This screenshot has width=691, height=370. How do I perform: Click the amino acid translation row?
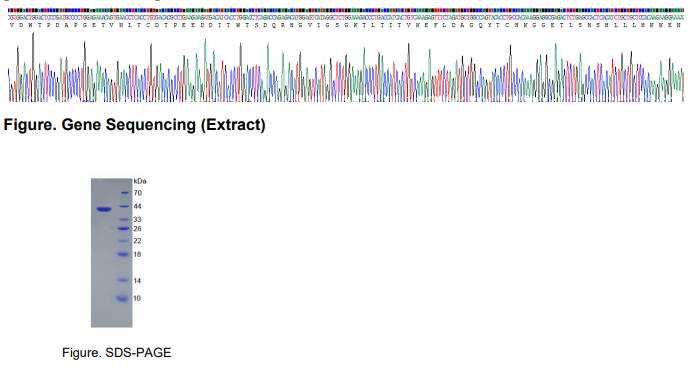click(x=346, y=25)
